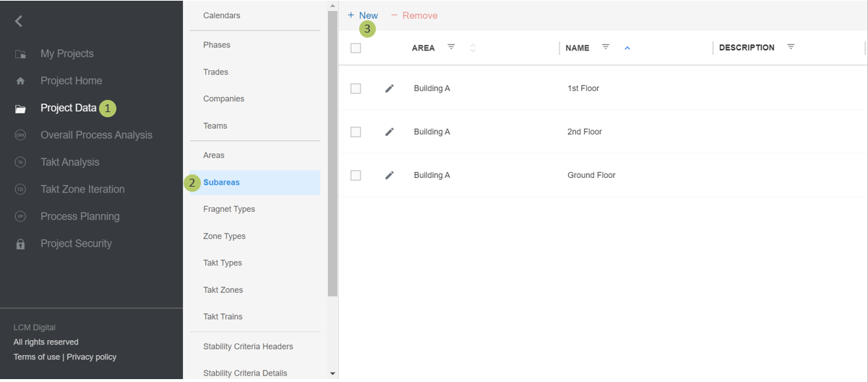Image resolution: width=868 pixels, height=382 pixels.
Task: Open the filter icon on NAME column
Action: pyautogui.click(x=606, y=47)
